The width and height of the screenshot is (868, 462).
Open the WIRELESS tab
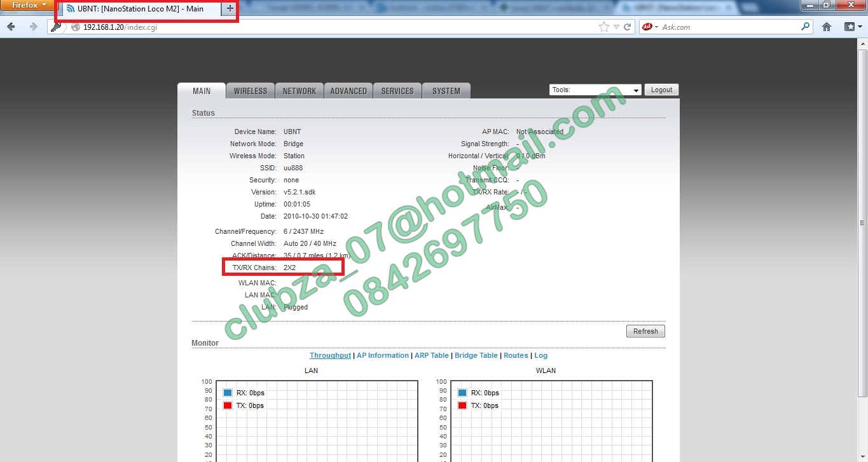[x=251, y=91]
